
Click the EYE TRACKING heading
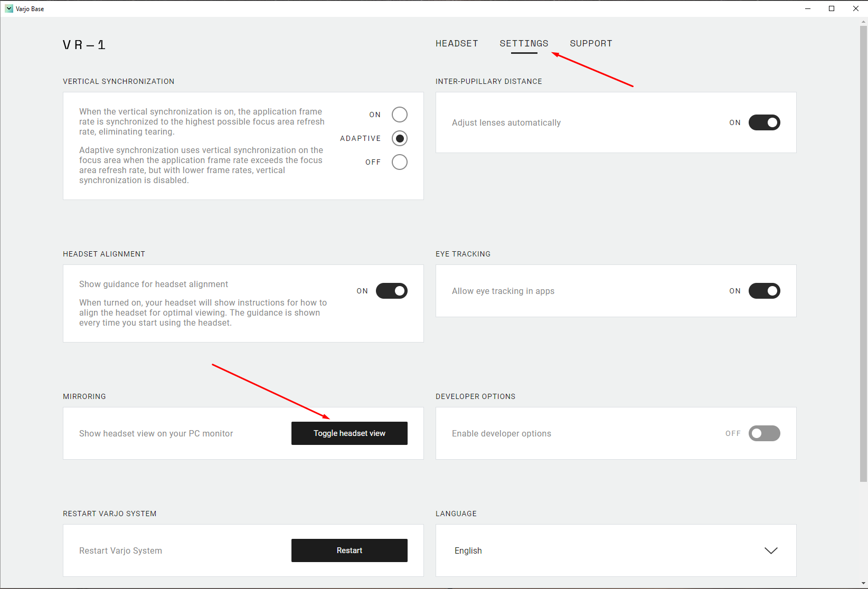tap(463, 254)
